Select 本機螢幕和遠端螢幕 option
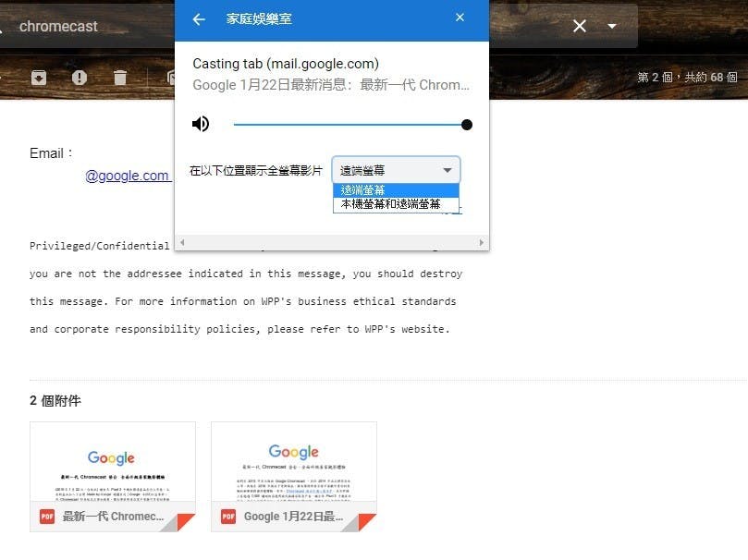748x560 pixels. [396, 204]
